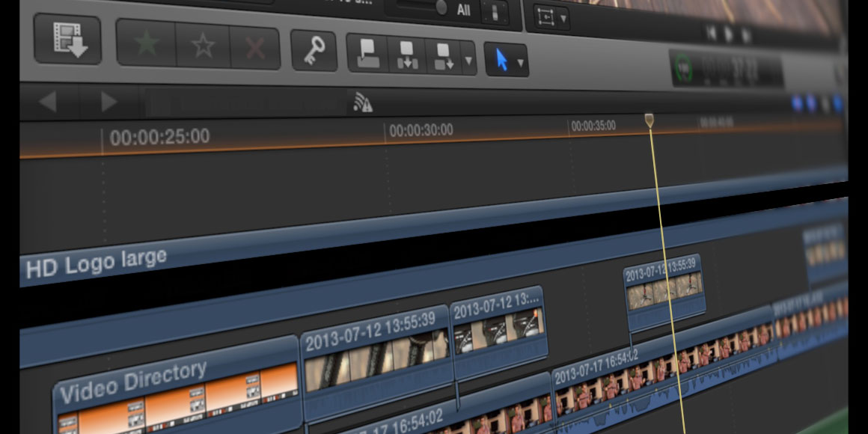Select the blue arrow Select tool
The image size is (868, 434).
click(x=501, y=58)
